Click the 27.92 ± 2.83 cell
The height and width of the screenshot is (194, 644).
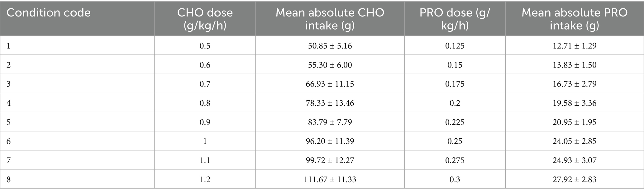click(x=574, y=179)
